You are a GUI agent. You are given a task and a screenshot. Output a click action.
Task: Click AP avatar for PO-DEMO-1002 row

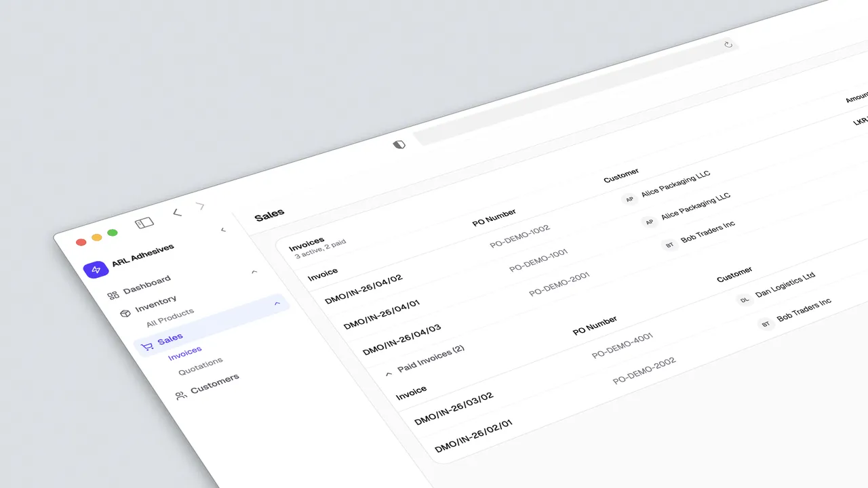(629, 199)
